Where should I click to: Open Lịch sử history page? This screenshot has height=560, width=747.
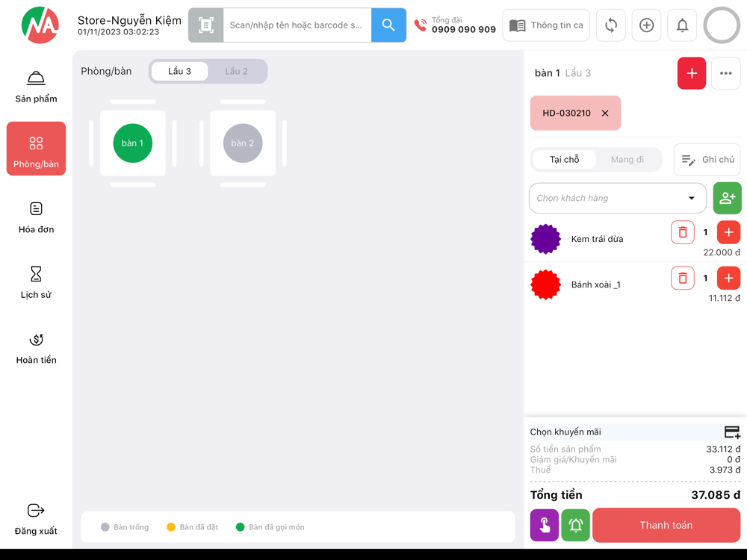click(x=36, y=283)
